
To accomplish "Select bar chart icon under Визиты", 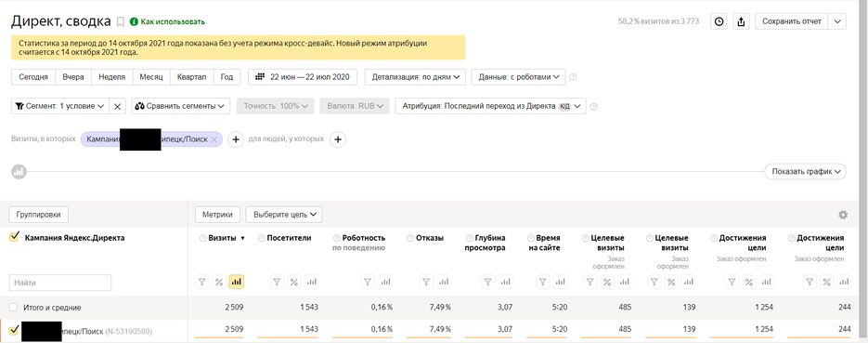I will (x=237, y=282).
